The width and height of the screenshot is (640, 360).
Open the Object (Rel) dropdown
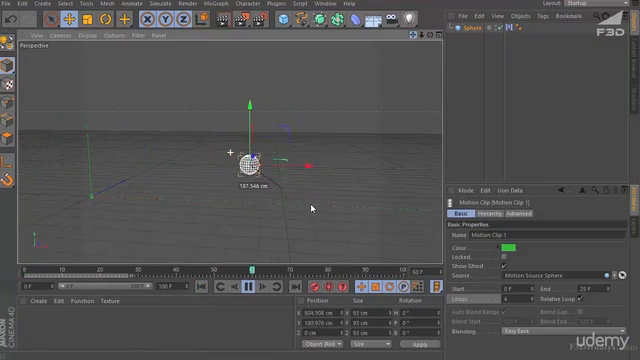pos(322,344)
